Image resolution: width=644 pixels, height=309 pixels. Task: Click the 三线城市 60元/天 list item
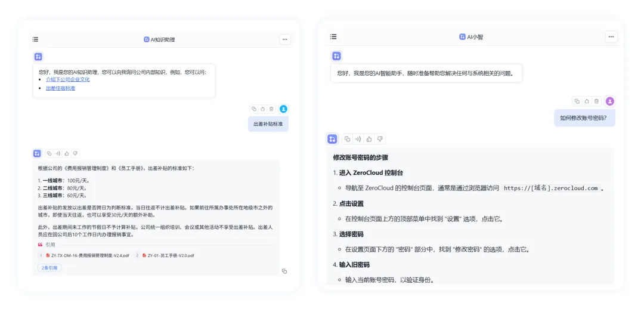[x=63, y=195]
